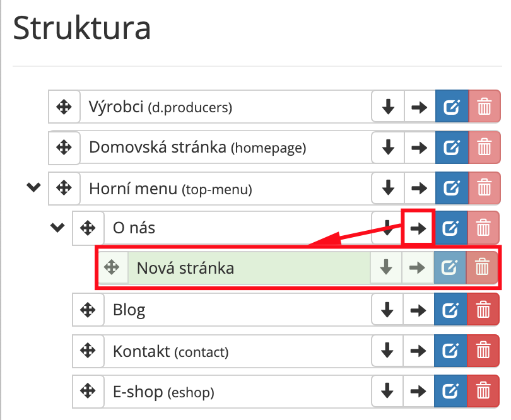Click the edit icon for Výrobci
The image size is (511, 420).
click(452, 107)
